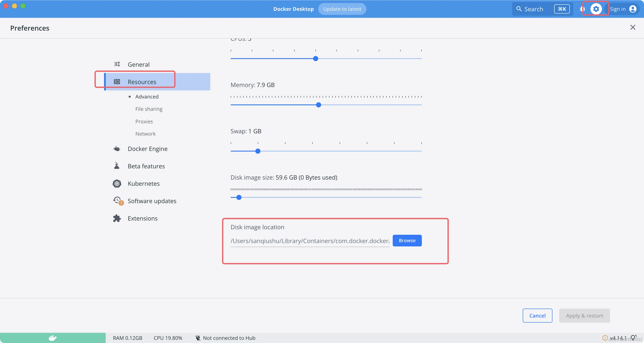
Task: Click the Beta features flask icon
Action: [x=117, y=166]
